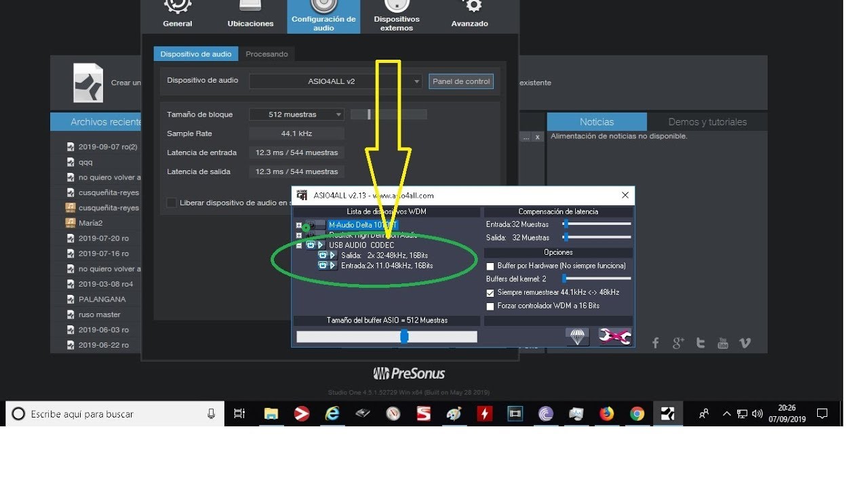The height and width of the screenshot is (488, 868).
Task: Click the Entrada latency compensation slider
Action: [x=597, y=224]
